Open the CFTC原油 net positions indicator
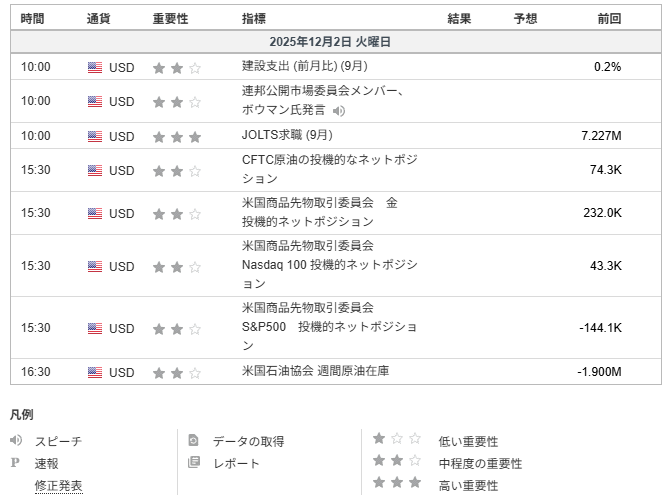This screenshot has width=670, height=501. point(330,170)
